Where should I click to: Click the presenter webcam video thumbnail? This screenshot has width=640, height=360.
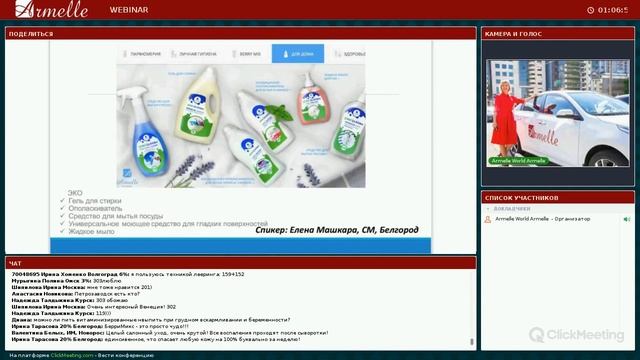[x=558, y=113]
